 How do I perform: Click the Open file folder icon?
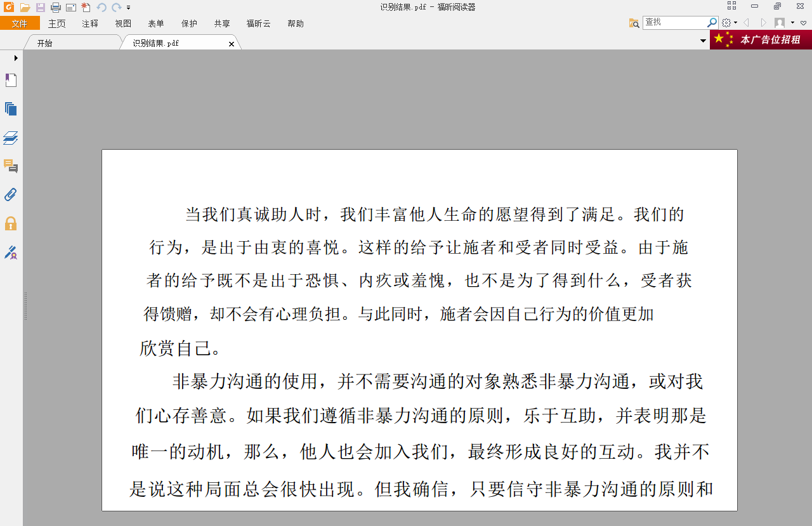[x=25, y=8]
